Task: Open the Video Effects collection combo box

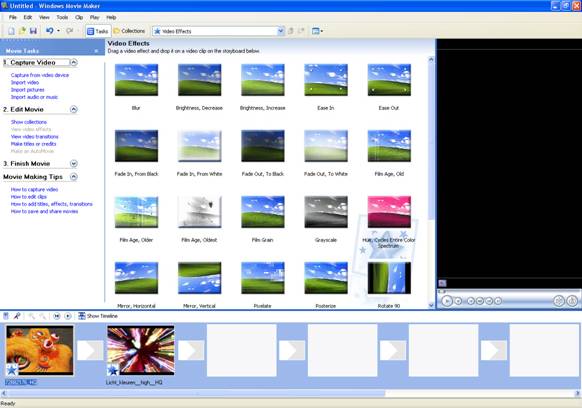Action: pos(218,31)
